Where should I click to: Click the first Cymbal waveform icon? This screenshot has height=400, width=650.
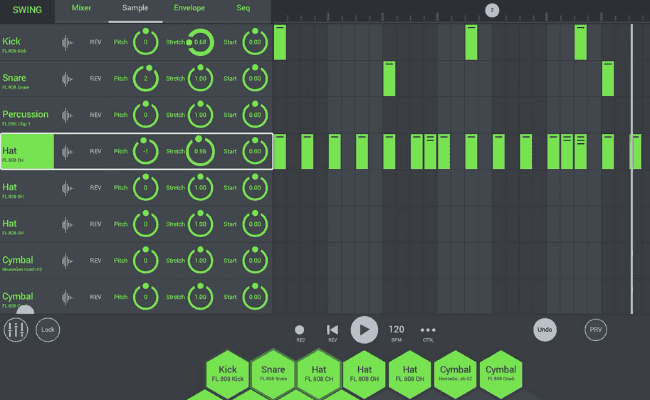click(x=67, y=261)
